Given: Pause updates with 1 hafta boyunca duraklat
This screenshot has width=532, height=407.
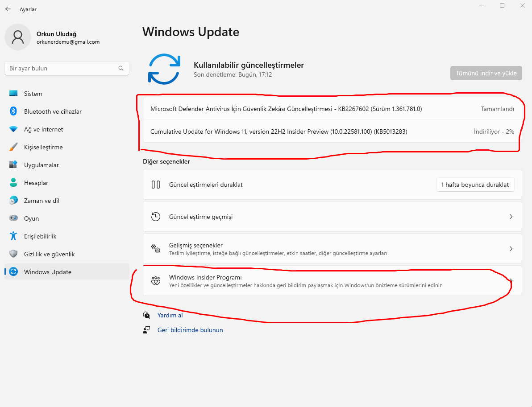Looking at the screenshot, I should (x=475, y=185).
